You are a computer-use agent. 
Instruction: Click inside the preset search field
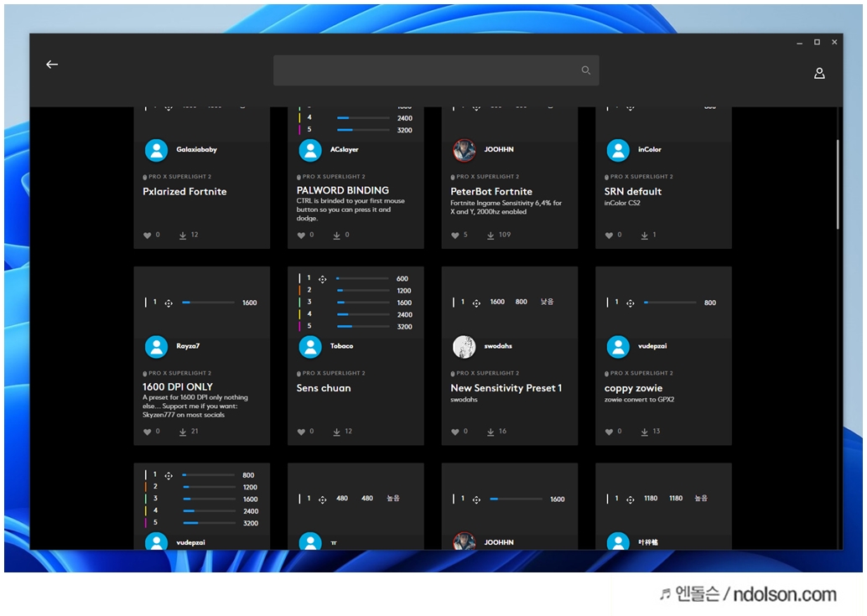pyautogui.click(x=436, y=70)
